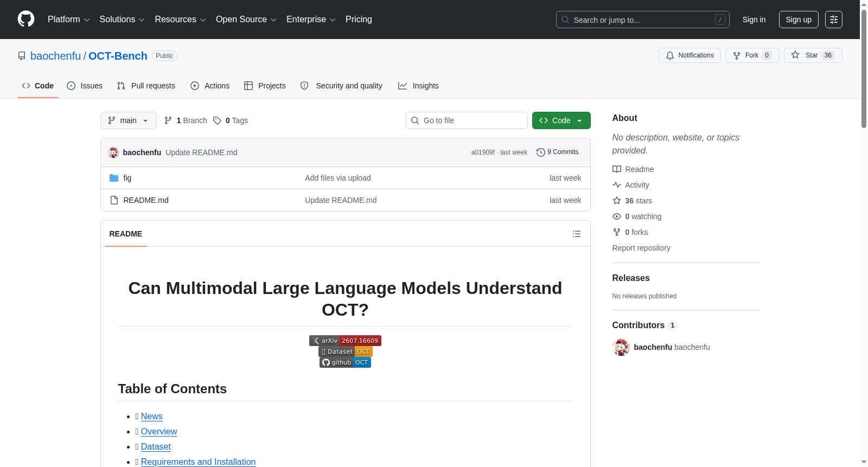This screenshot has width=868, height=467.
Task: Click the Report repository link
Action: pos(641,248)
